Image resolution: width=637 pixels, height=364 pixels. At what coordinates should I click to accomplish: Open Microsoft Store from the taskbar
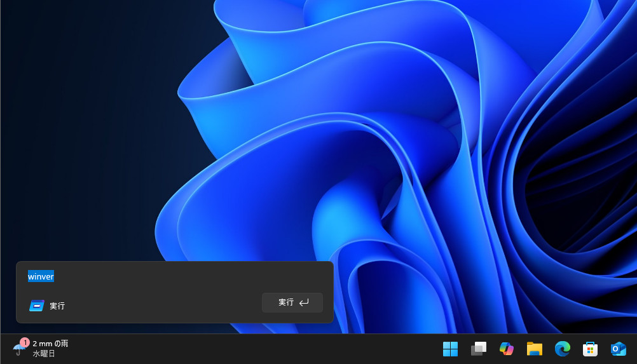coord(591,349)
